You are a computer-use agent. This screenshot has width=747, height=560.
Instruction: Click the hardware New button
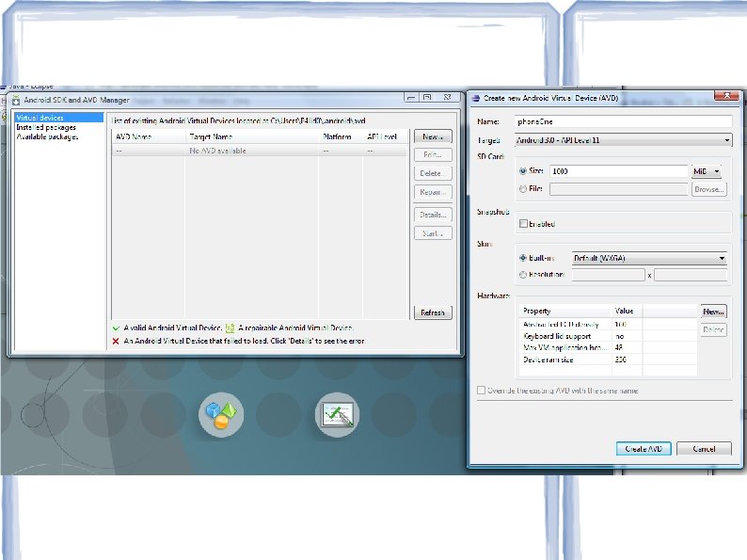(x=714, y=312)
